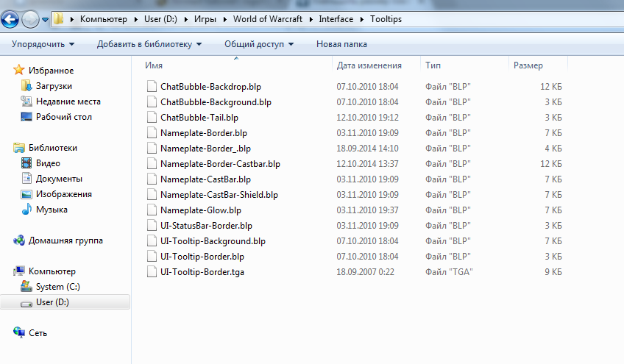
Task: Click date 12.10.2014 13:37 cell
Action: point(367,164)
